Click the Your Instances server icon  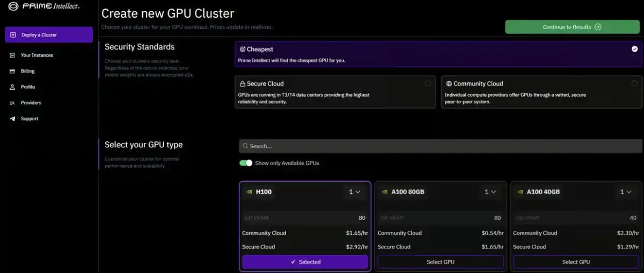pyautogui.click(x=12, y=55)
